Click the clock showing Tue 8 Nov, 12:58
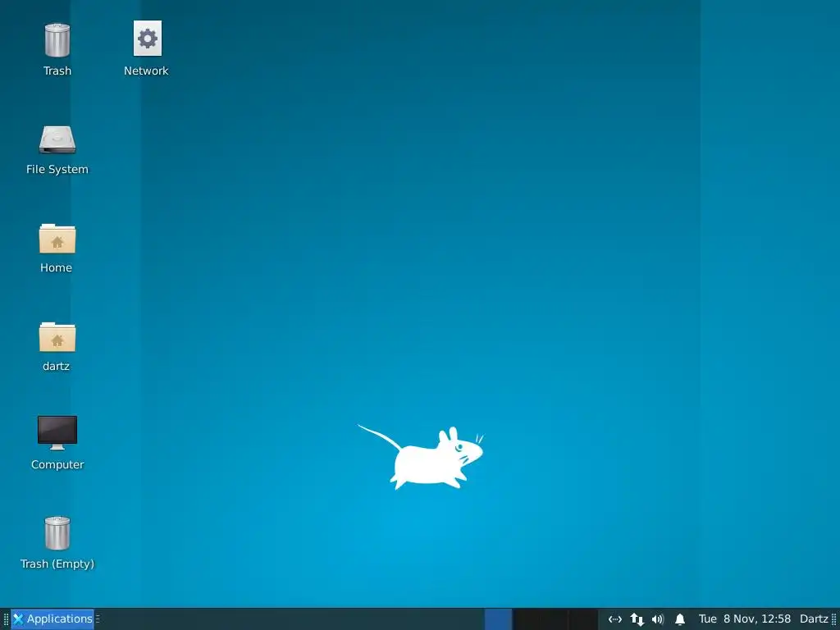 745,619
